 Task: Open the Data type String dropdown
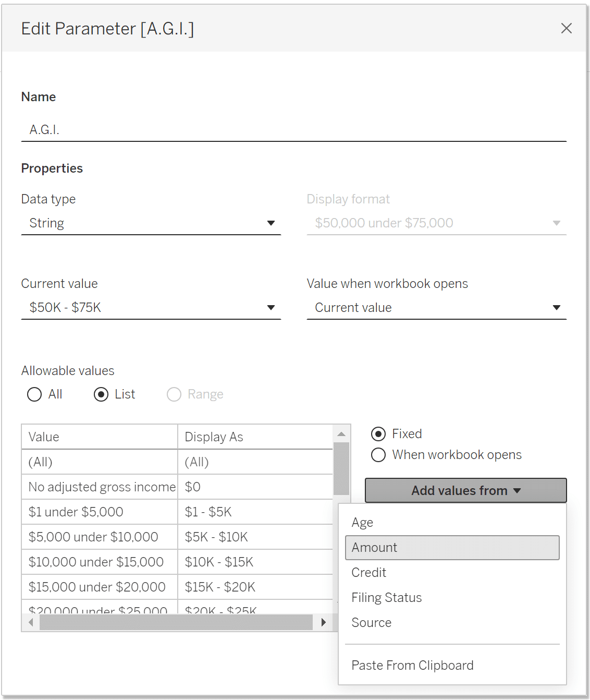(151, 223)
